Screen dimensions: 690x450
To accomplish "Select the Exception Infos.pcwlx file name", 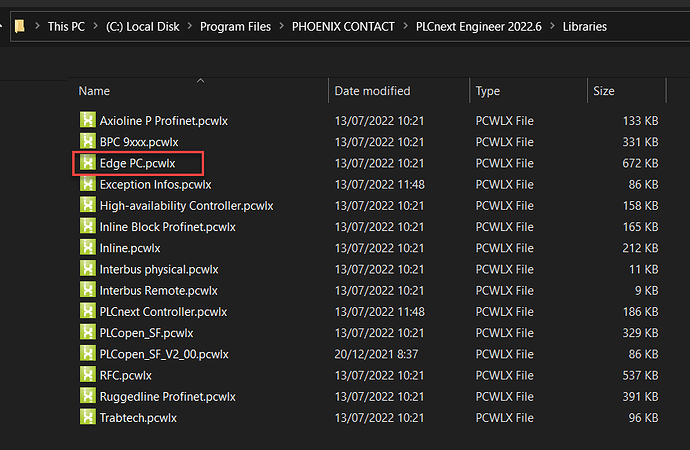I will coord(155,184).
